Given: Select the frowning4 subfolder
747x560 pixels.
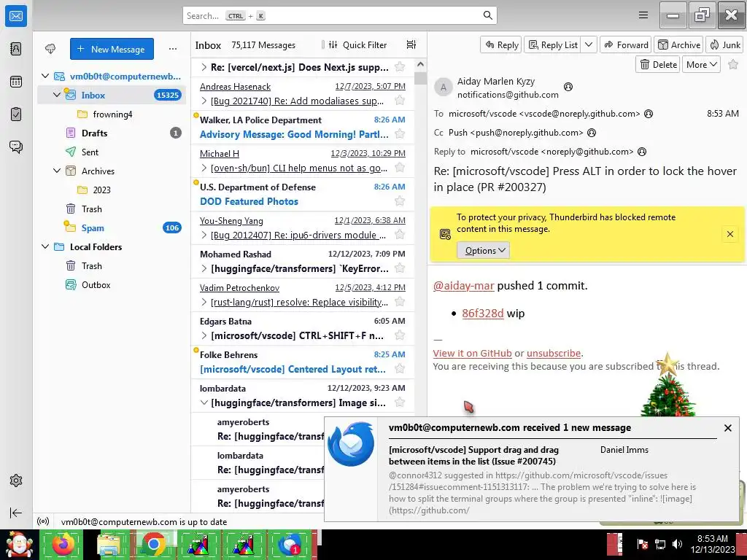Looking at the screenshot, I should (x=112, y=114).
